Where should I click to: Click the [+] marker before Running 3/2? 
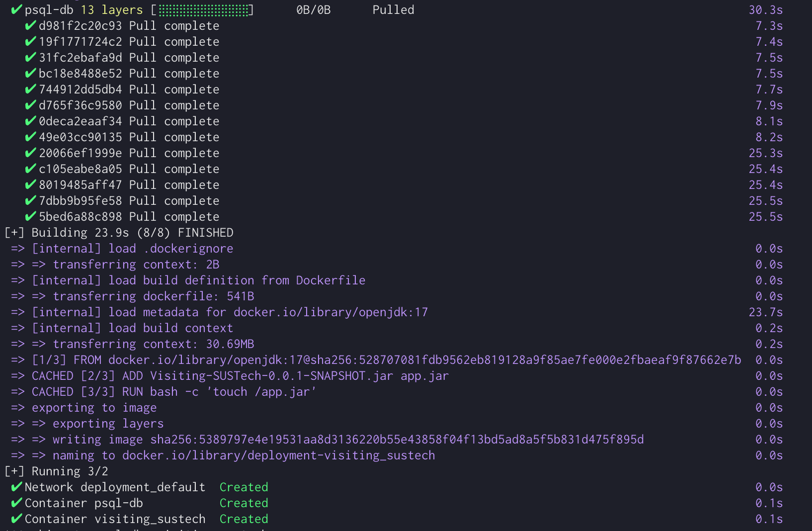14,471
